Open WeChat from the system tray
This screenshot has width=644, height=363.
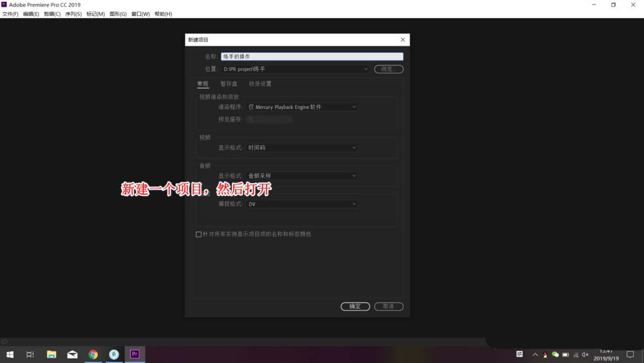point(555,355)
